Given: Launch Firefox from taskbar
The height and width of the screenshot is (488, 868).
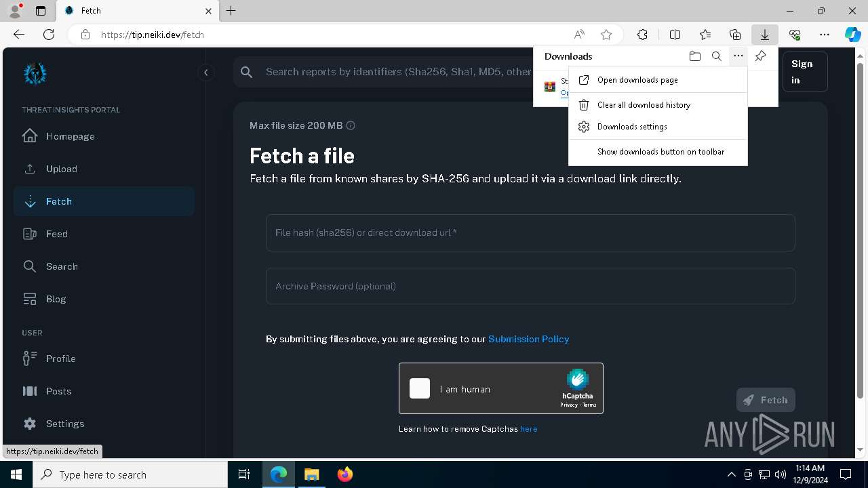Looking at the screenshot, I should tap(344, 474).
